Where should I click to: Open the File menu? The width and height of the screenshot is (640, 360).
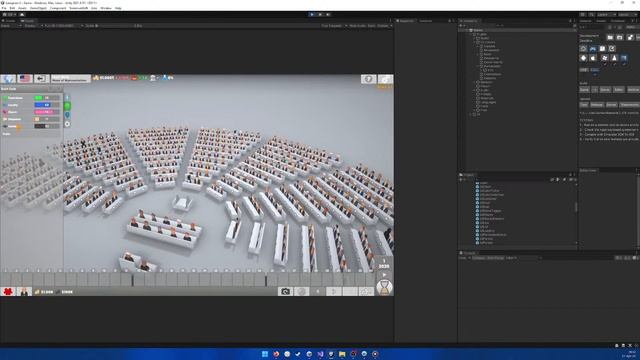4,8
